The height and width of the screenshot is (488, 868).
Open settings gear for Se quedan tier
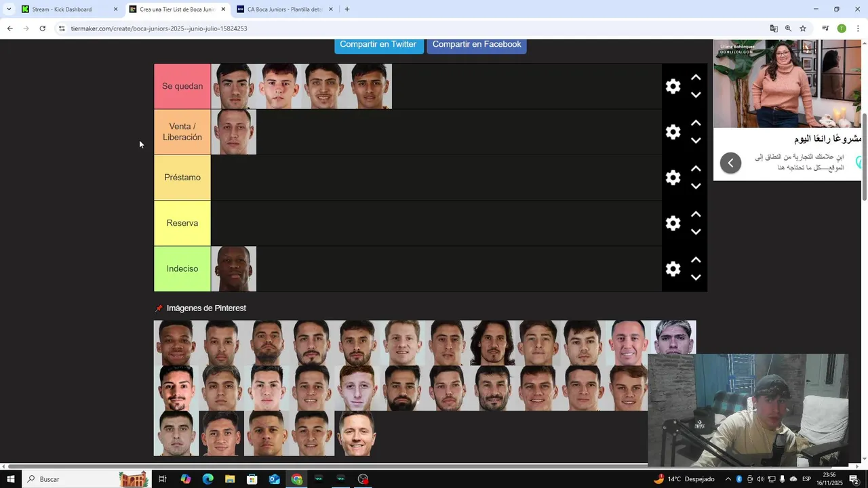pyautogui.click(x=673, y=86)
